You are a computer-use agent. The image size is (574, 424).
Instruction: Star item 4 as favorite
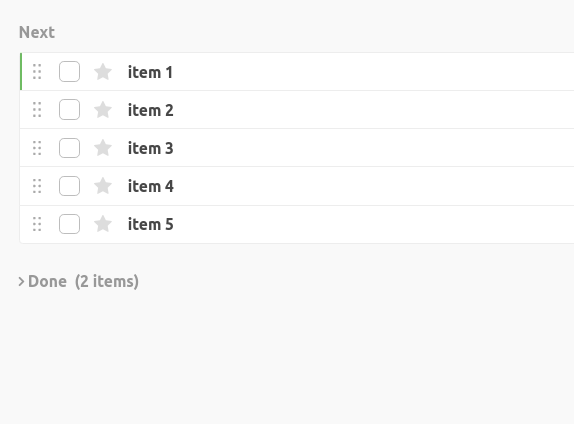103,186
